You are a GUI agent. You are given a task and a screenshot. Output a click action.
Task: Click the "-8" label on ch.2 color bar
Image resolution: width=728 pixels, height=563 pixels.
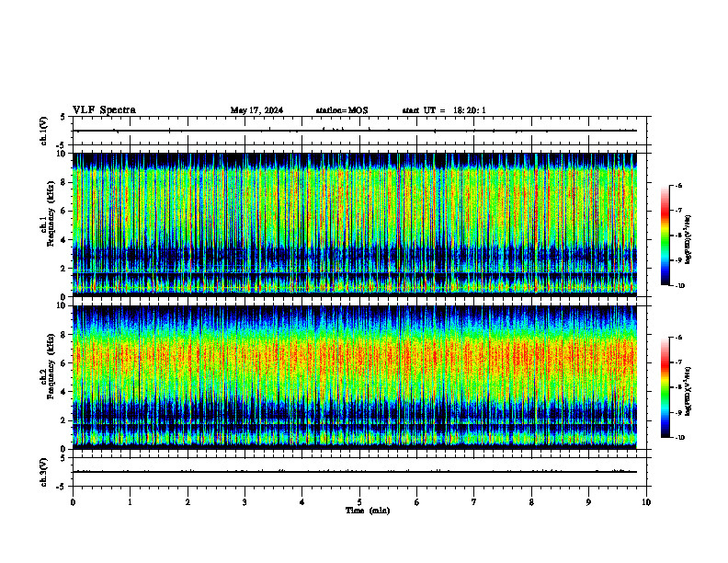click(x=678, y=387)
